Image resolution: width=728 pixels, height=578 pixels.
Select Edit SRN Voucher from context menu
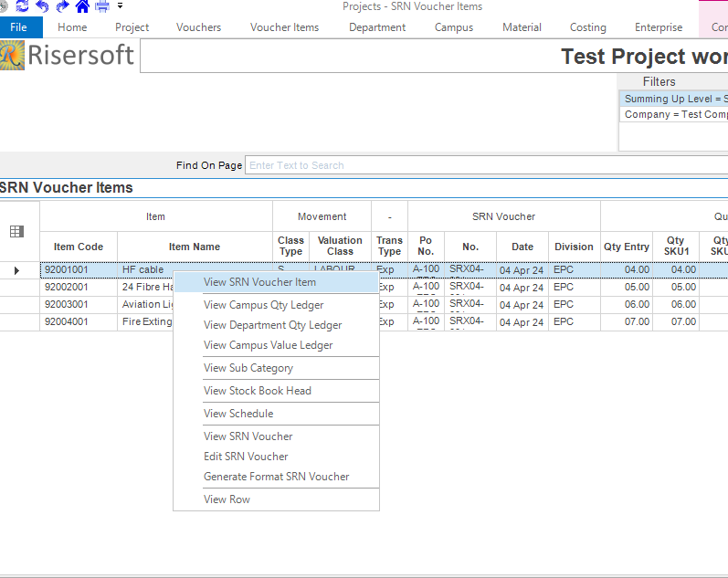tap(246, 457)
